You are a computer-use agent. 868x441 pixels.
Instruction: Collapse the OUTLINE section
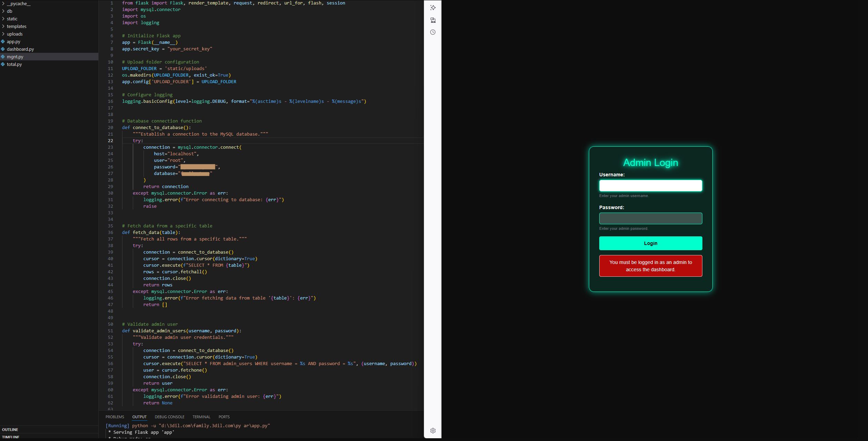point(10,429)
